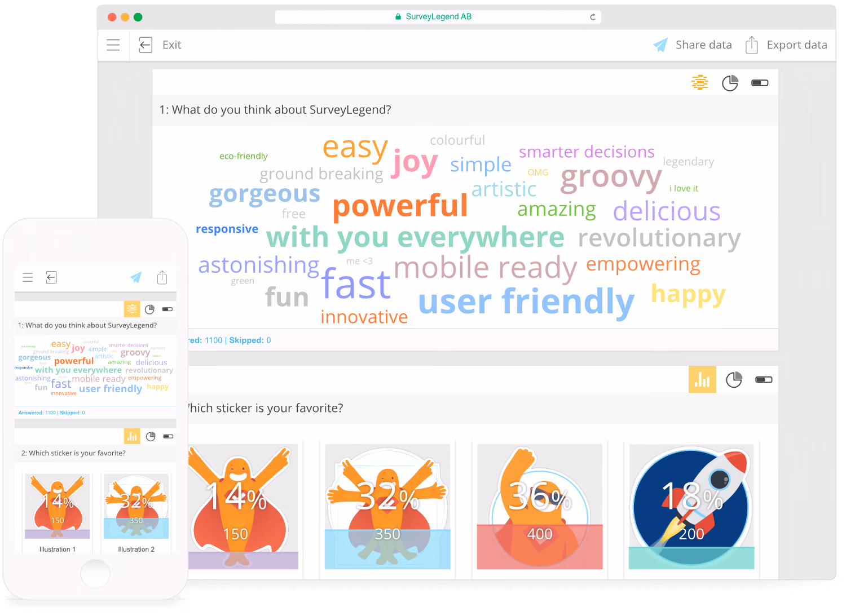Click 'happy' in the desktop word cloud
The height and width of the screenshot is (616, 846).
click(x=688, y=295)
